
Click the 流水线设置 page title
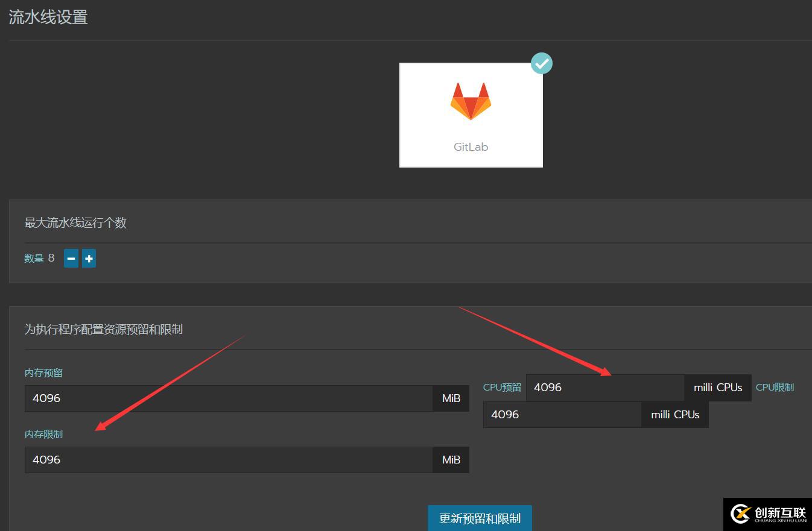click(x=48, y=17)
